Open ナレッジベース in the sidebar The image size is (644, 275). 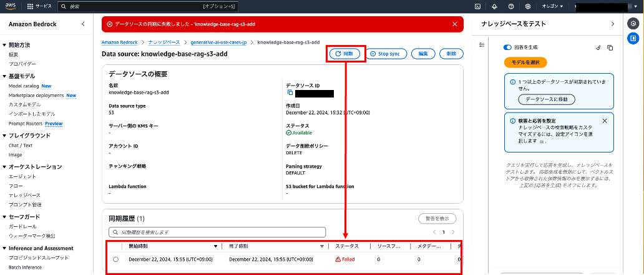(x=24, y=195)
